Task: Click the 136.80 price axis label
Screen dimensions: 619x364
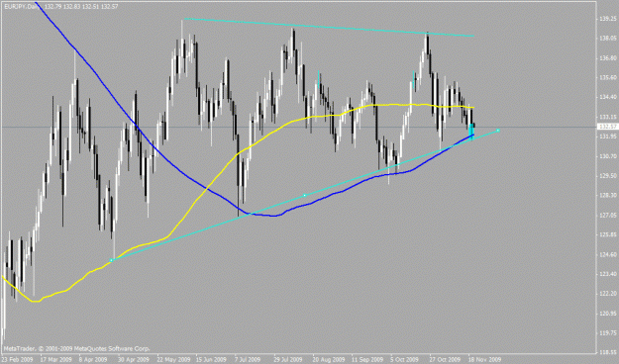Action: [x=608, y=58]
